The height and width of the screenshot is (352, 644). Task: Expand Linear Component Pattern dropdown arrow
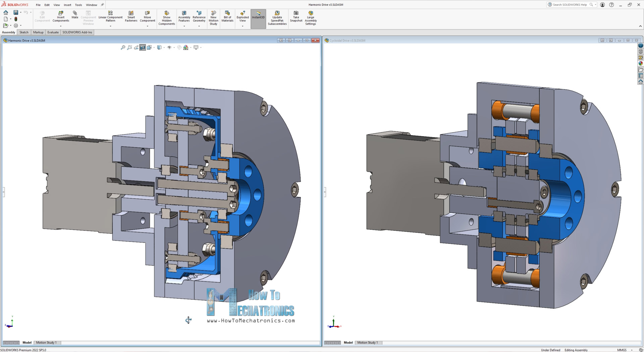[x=110, y=26]
